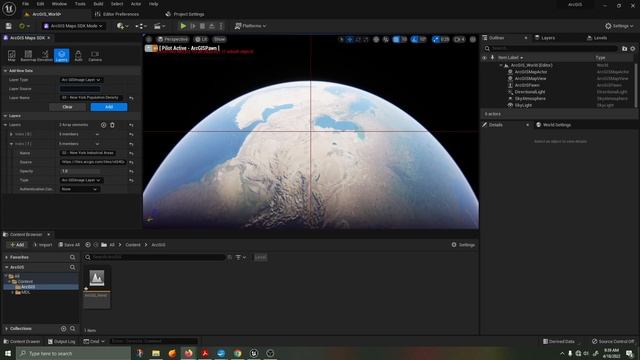The width and height of the screenshot is (640, 360).
Task: Click the viewport options hamburger menu icon
Action: [149, 39]
